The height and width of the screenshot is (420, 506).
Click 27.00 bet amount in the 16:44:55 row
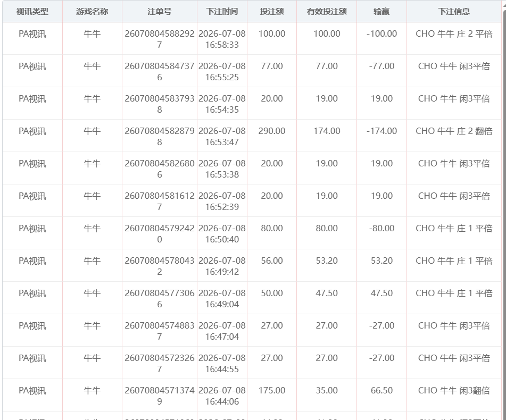272,358
